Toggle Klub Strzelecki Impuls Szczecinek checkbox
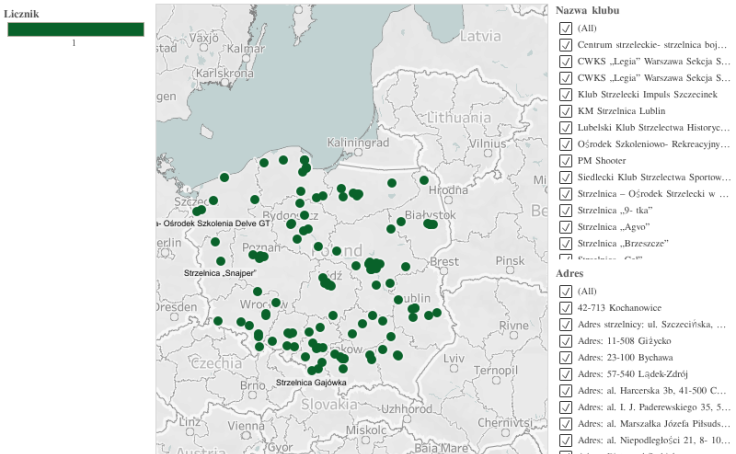The height and width of the screenshot is (454, 736). pyautogui.click(x=566, y=94)
